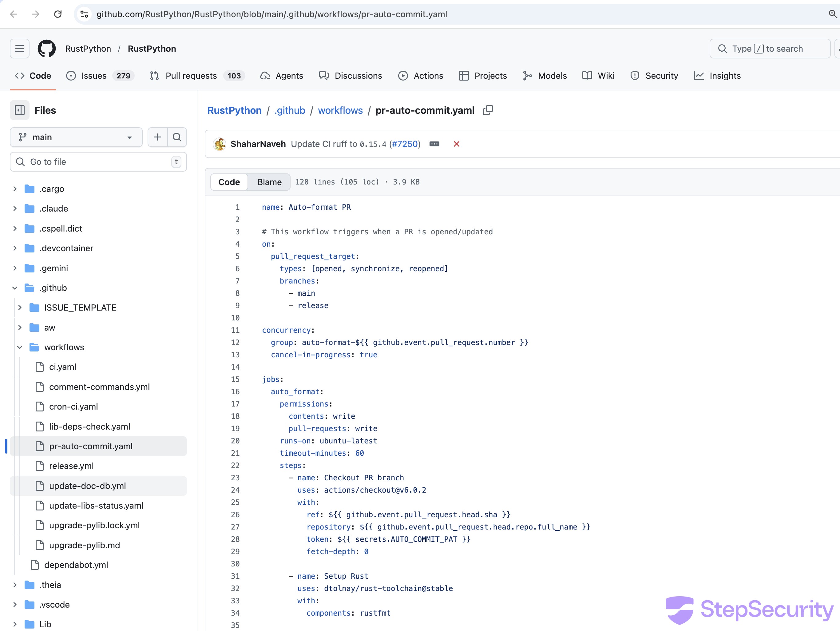
Task: Click the add file plus icon
Action: click(157, 137)
